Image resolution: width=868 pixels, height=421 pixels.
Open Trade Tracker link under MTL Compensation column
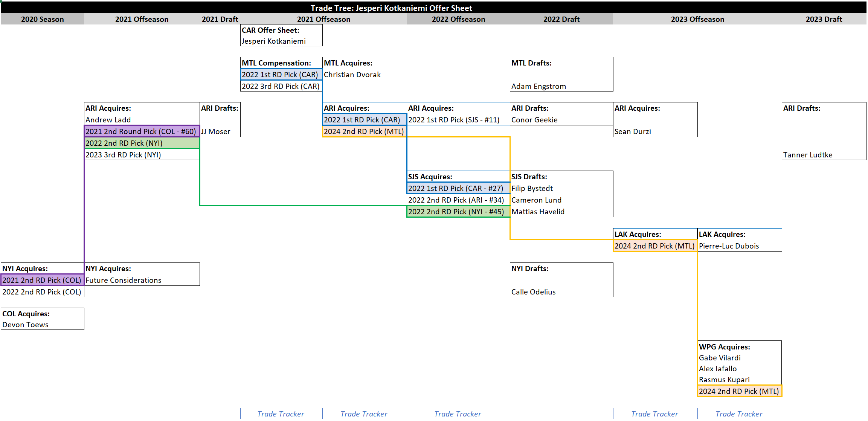(281, 413)
